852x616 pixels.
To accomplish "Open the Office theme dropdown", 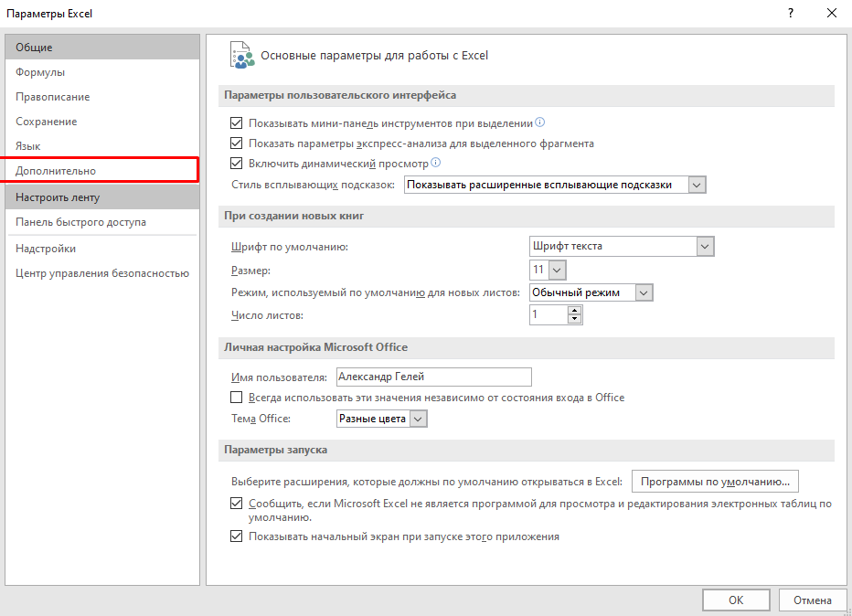I will point(418,419).
